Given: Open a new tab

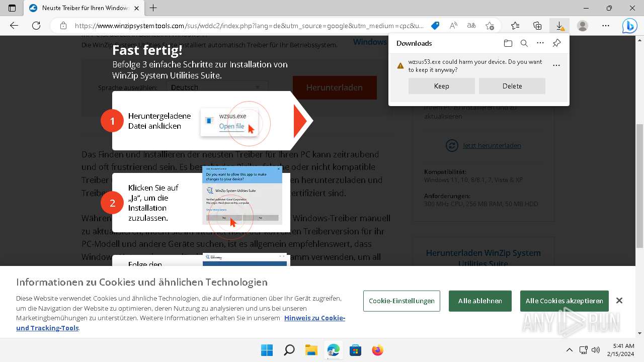Looking at the screenshot, I should click(x=153, y=8).
